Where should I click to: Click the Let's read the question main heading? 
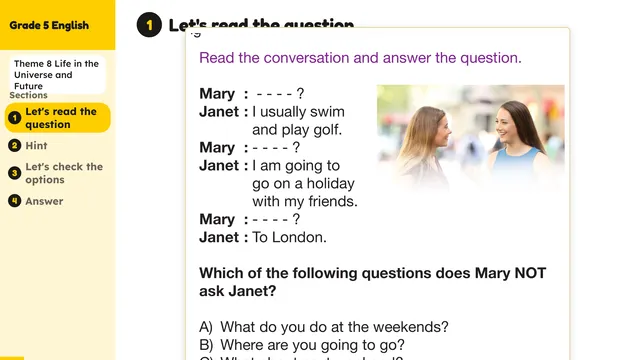261,24
